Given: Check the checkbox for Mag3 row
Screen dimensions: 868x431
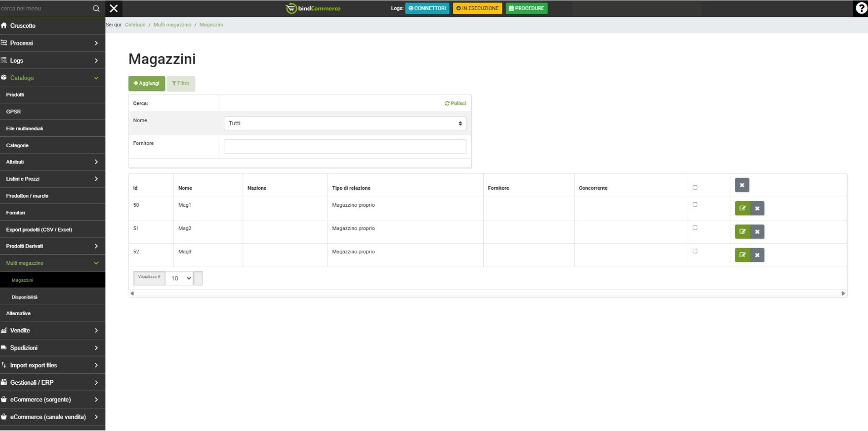Looking at the screenshot, I should point(695,251).
